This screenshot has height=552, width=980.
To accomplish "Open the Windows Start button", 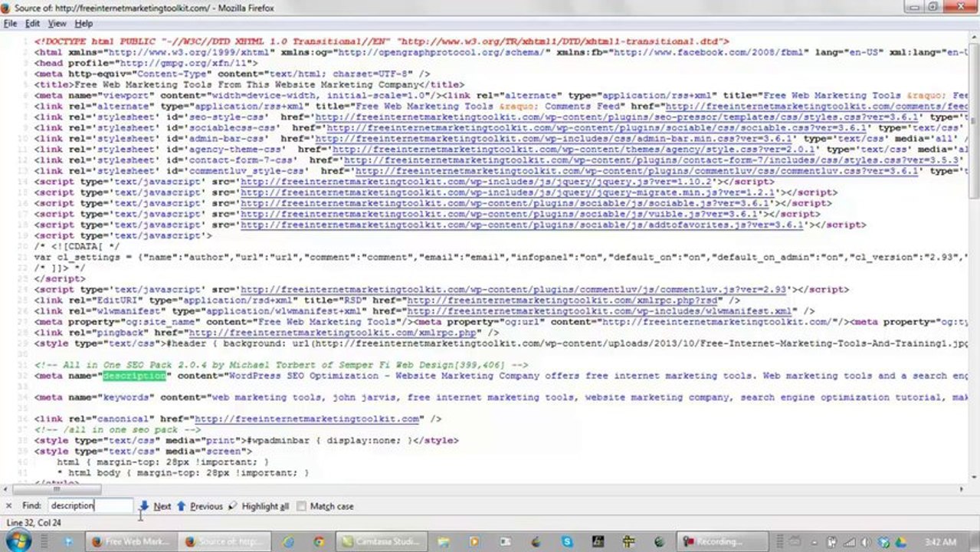I will pos(18,541).
